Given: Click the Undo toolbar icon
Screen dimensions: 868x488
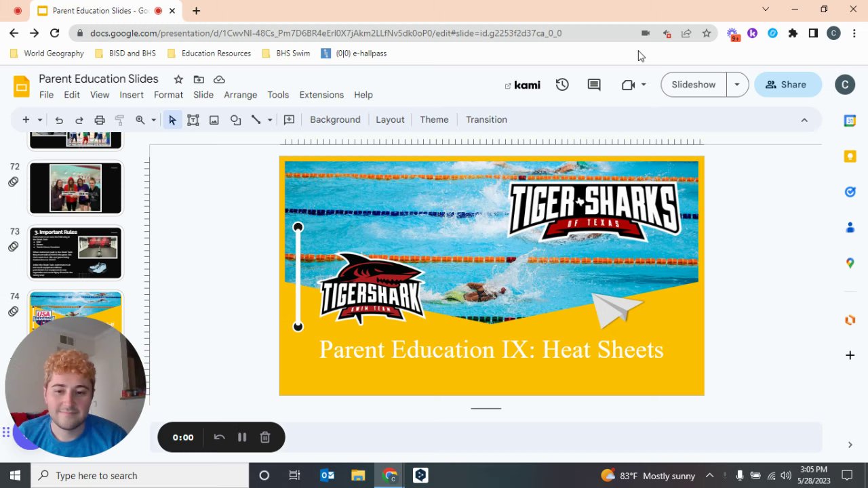Looking at the screenshot, I should point(59,120).
